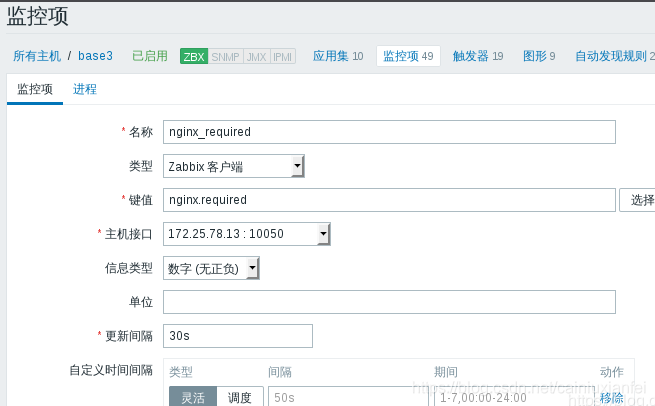Focus the empty 单位 field
This screenshot has height=406, width=655.
tap(389, 302)
